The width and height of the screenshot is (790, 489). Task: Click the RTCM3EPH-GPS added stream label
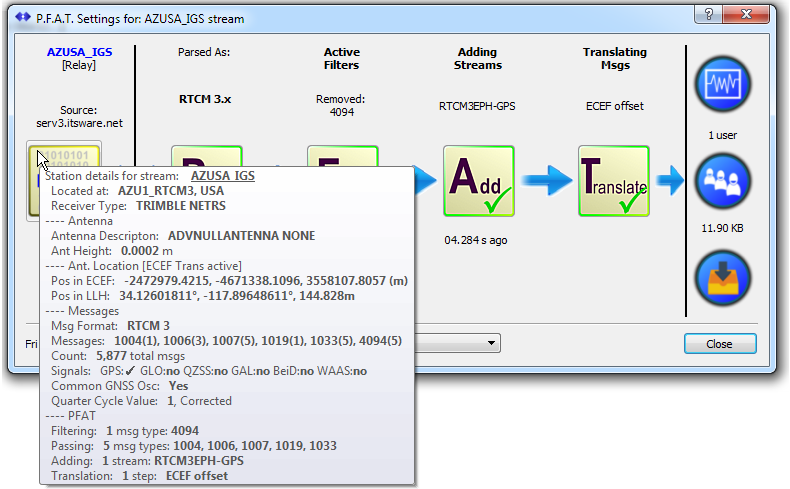click(x=478, y=105)
